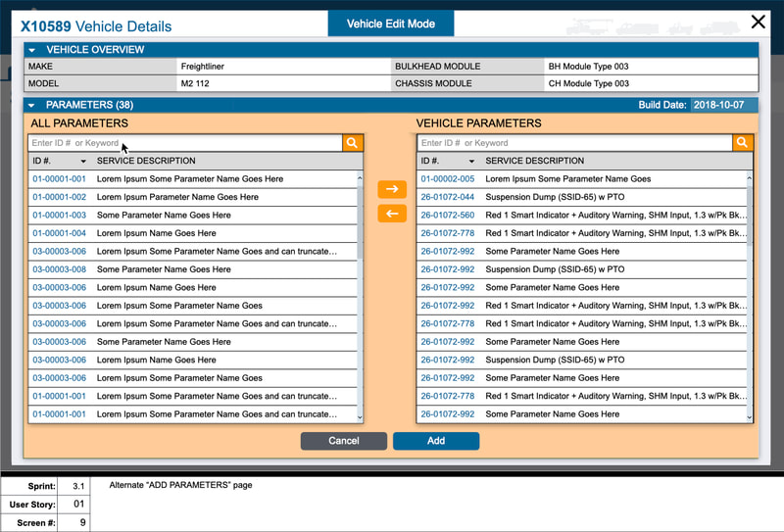Click the M2 112 model value

click(195, 83)
